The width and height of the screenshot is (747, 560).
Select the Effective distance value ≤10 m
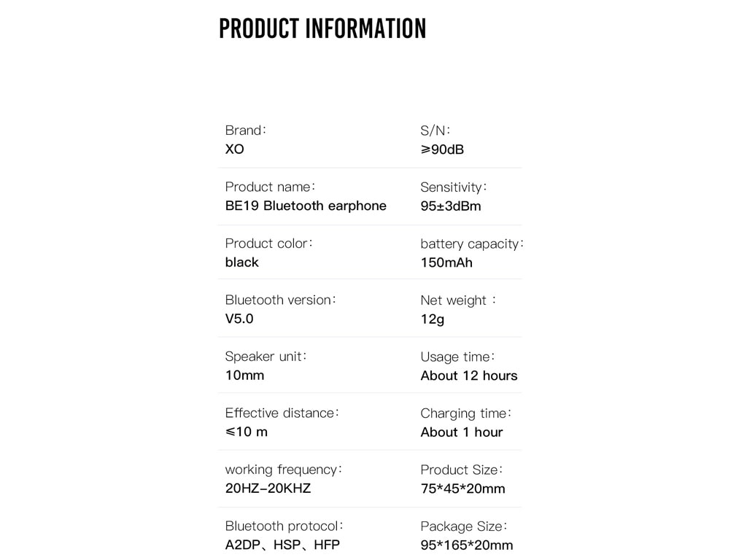click(247, 432)
